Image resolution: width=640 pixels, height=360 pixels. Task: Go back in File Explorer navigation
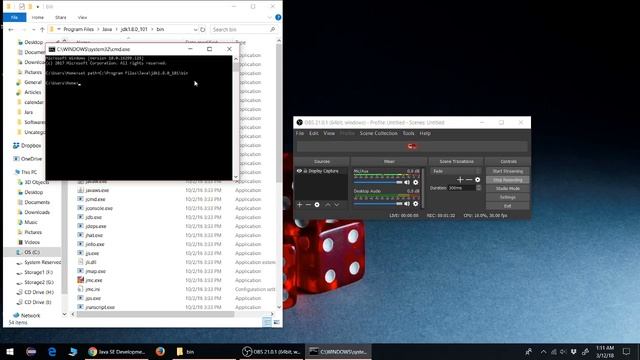tap(11, 29)
